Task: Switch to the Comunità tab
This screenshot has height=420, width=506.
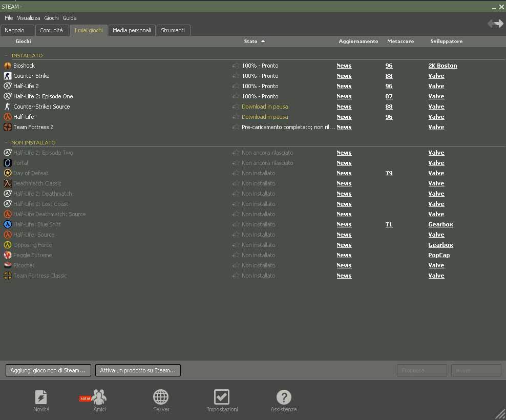Action: (52, 30)
